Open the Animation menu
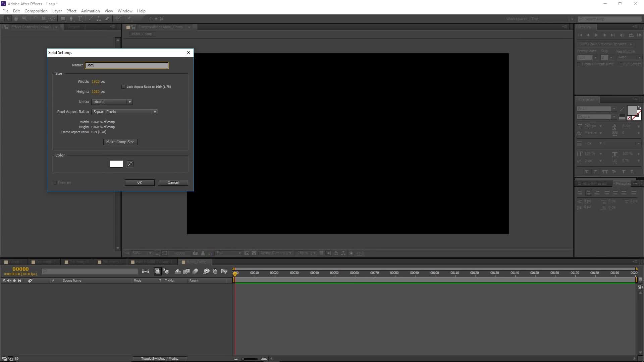This screenshot has width=644, height=362. 91,11
